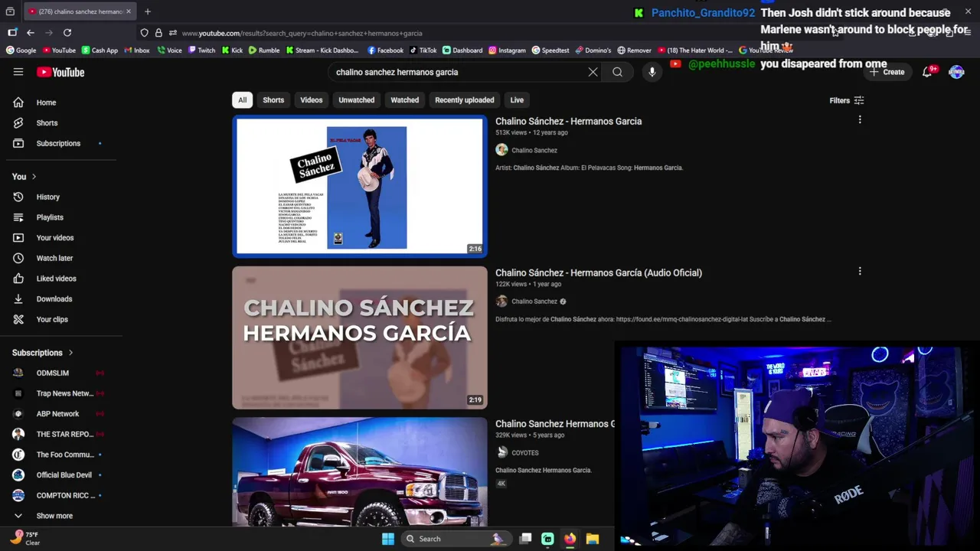The width and height of the screenshot is (980, 551).
Task: Go to the YouTube logo home
Action: click(60, 72)
